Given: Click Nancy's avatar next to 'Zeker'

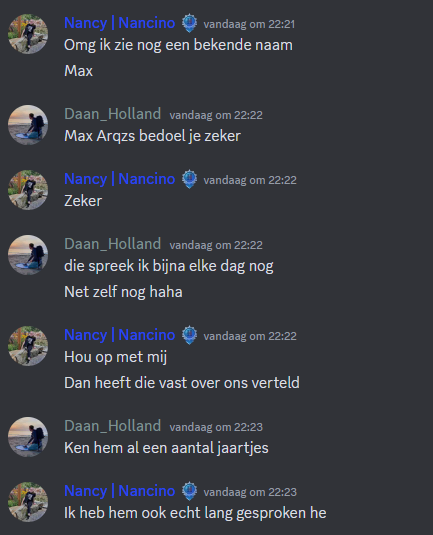Looking at the screenshot, I should click(28, 190).
